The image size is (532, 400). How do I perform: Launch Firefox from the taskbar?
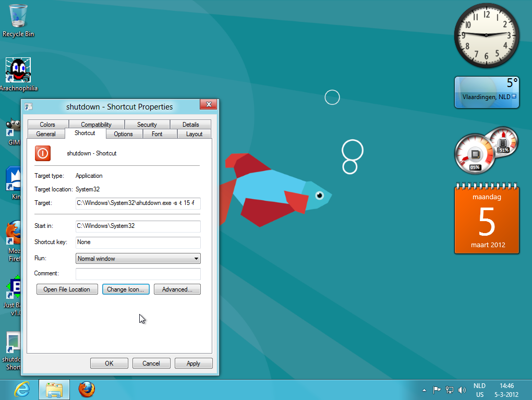[x=87, y=390]
